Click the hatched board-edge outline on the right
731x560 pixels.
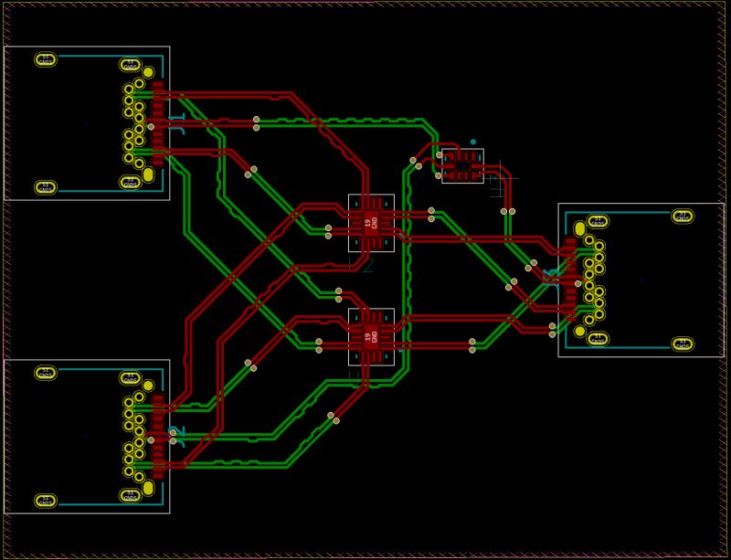pyautogui.click(x=721, y=274)
